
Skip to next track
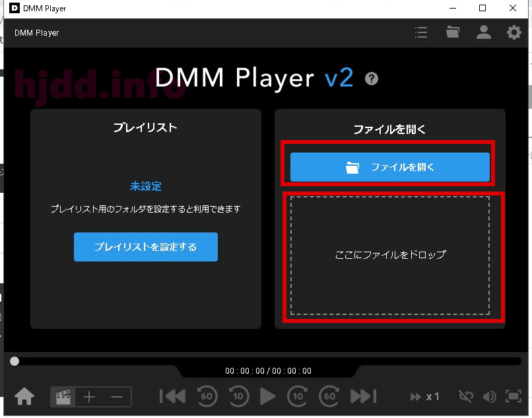pos(364,396)
